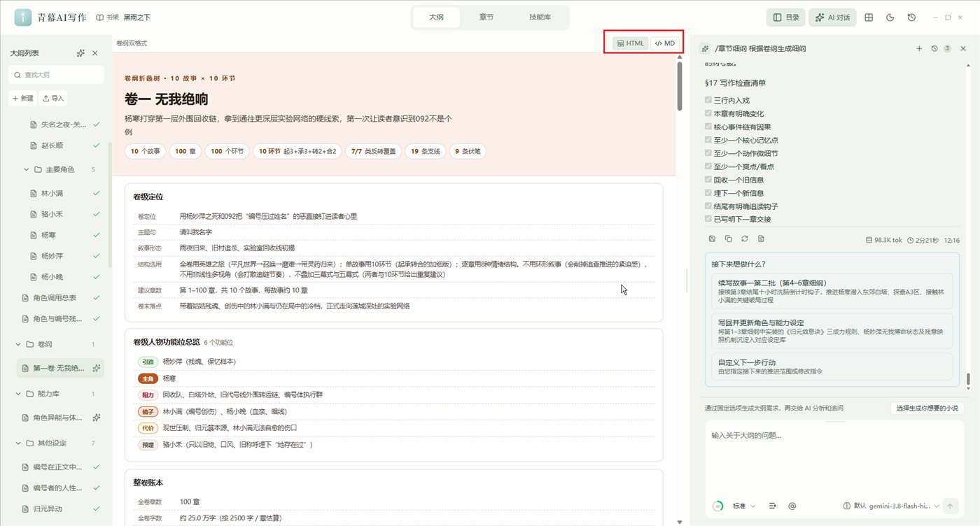Screen dimensions: 980x526
Task: Click the sparkle icon on 角色异能与体… row
Action: click(97, 418)
